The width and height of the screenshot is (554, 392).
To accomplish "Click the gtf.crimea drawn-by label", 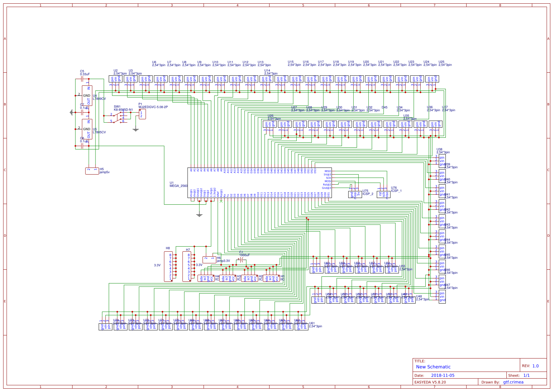I will [x=512, y=382].
